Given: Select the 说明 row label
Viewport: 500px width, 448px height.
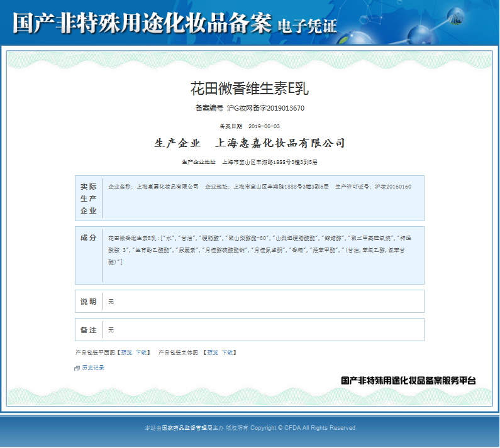Looking at the screenshot, I should pyautogui.click(x=88, y=302).
